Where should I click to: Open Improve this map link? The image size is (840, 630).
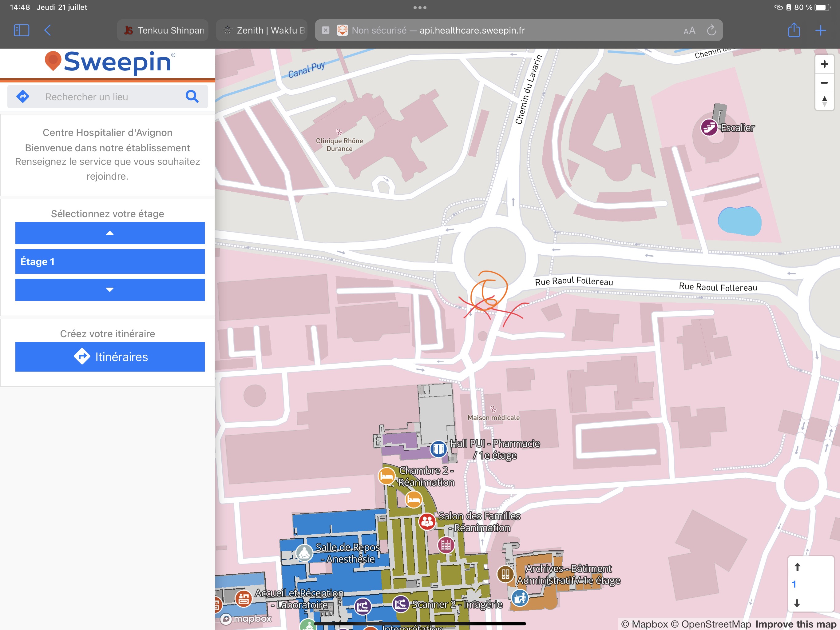point(795,624)
